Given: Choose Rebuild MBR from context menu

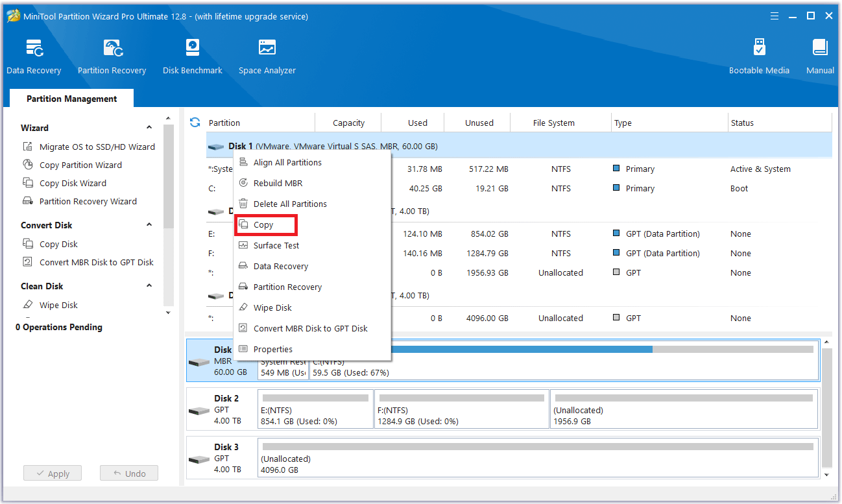Looking at the screenshot, I should point(312,183).
